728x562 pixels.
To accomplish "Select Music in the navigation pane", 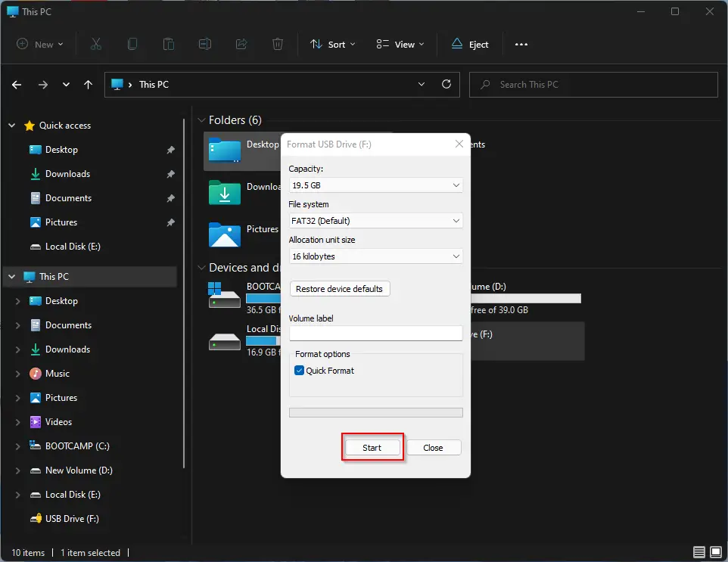I will coord(57,374).
